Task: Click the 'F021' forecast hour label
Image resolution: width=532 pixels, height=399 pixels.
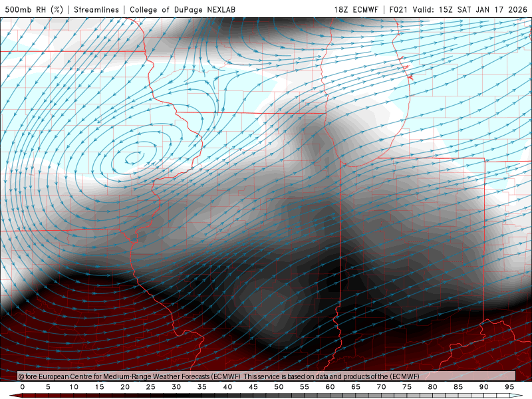Action: [398, 9]
